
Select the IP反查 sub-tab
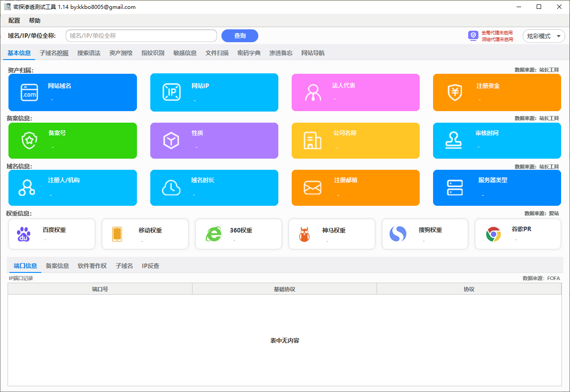(150, 266)
